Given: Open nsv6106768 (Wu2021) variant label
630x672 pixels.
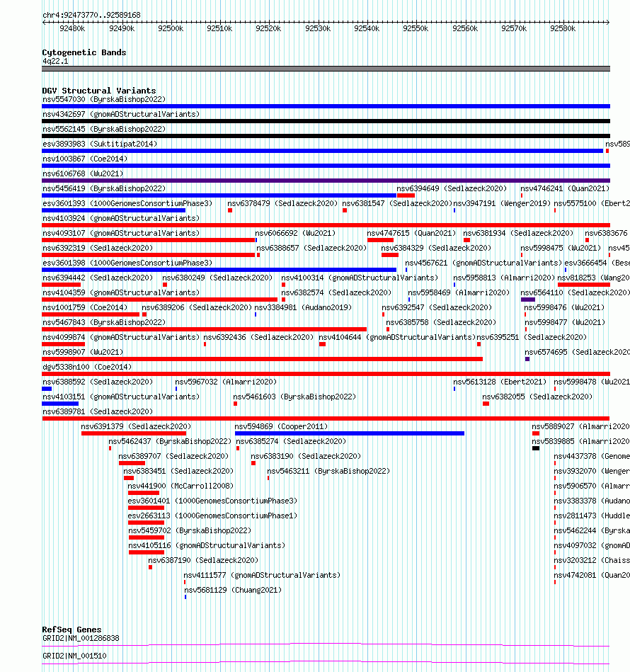Looking at the screenshot, I should 83,173.
